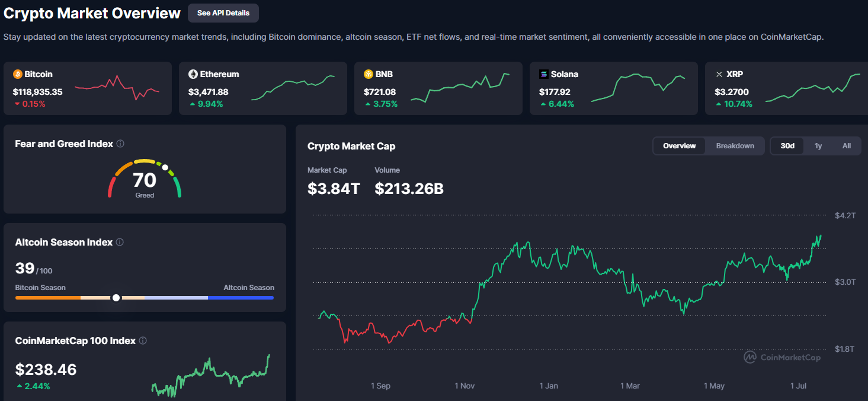Click the 0.15% Bitcoin change

point(34,104)
